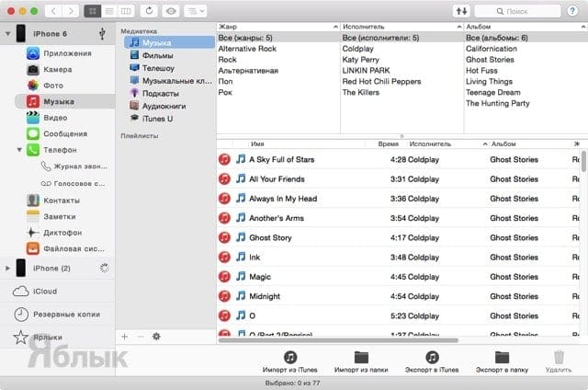
Task: Click the USB connection icon next to iPhone 6
Action: 102,34
